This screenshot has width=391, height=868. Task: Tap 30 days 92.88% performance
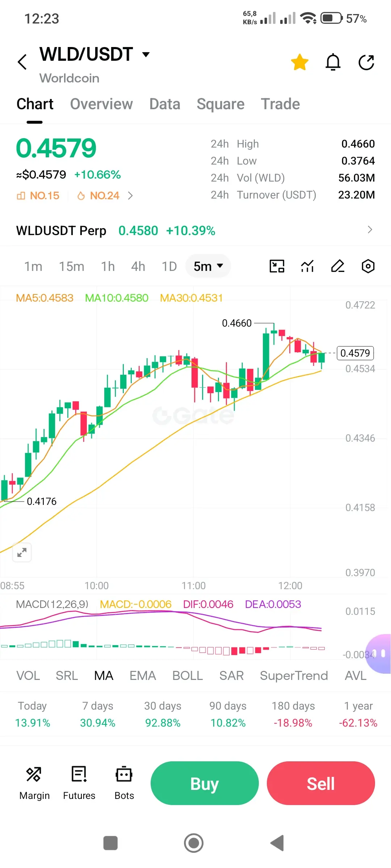[163, 714]
